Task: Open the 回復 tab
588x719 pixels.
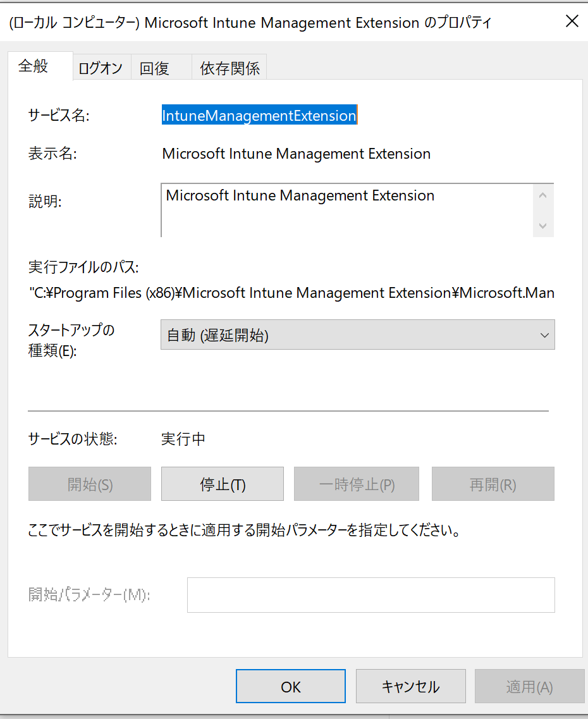Action: click(161, 68)
